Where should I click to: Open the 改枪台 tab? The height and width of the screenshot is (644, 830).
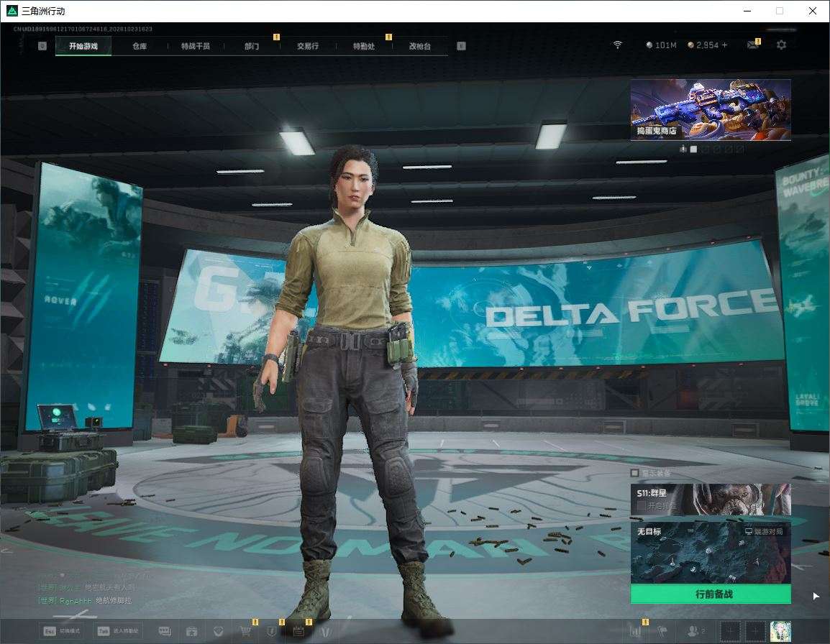pyautogui.click(x=420, y=46)
